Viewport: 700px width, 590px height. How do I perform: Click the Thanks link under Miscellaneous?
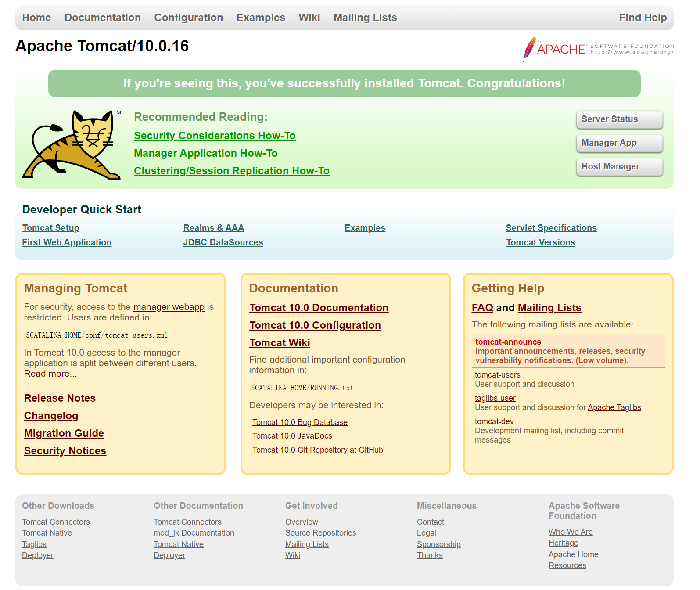430,555
